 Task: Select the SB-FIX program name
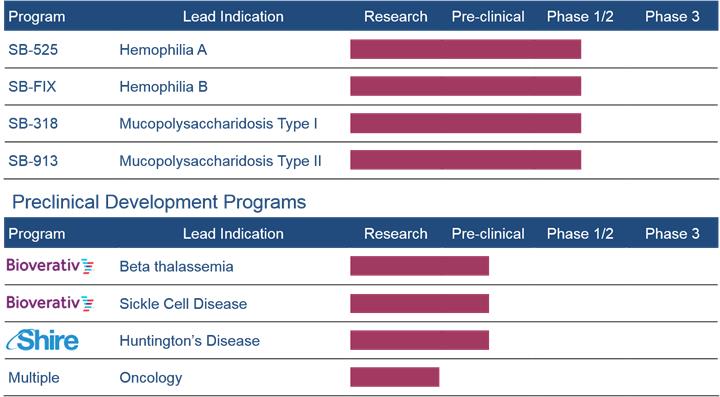[x=32, y=87]
